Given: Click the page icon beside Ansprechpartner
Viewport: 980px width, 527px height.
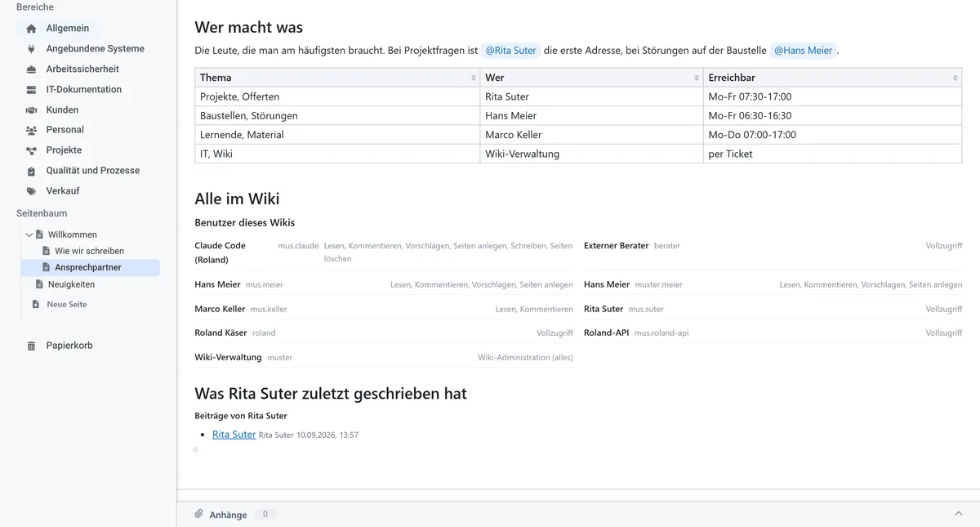Looking at the screenshot, I should point(47,267).
